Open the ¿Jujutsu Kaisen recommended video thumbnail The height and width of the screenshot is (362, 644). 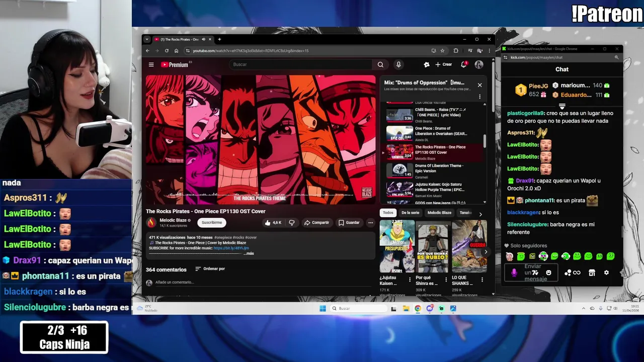tap(397, 246)
